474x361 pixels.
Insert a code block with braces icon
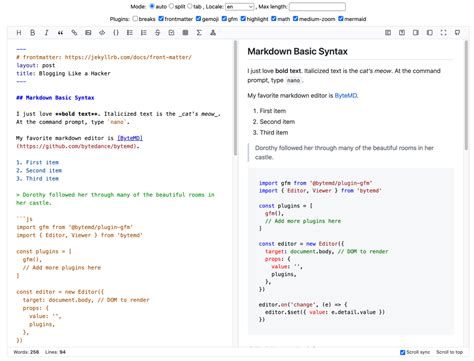pyautogui.click(x=116, y=33)
